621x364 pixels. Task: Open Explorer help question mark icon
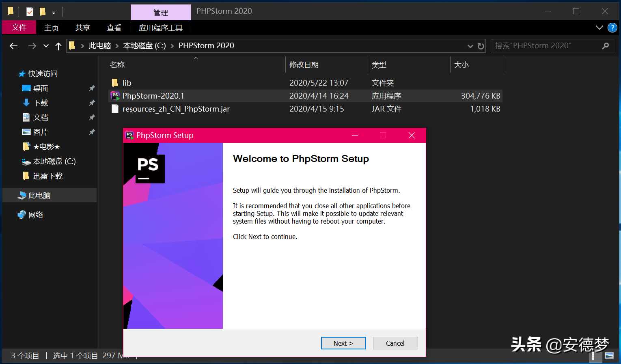coord(612,28)
